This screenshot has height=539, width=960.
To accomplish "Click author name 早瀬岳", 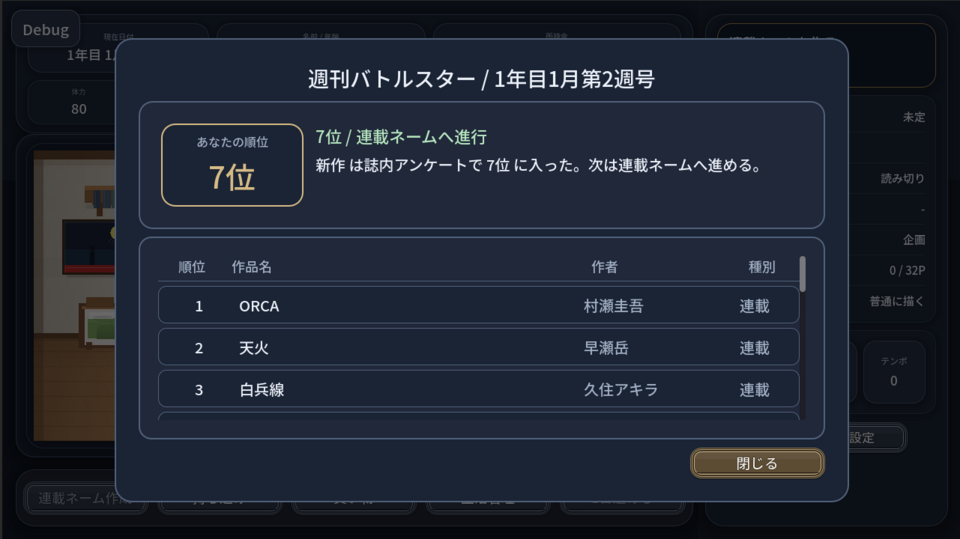I will 606,348.
